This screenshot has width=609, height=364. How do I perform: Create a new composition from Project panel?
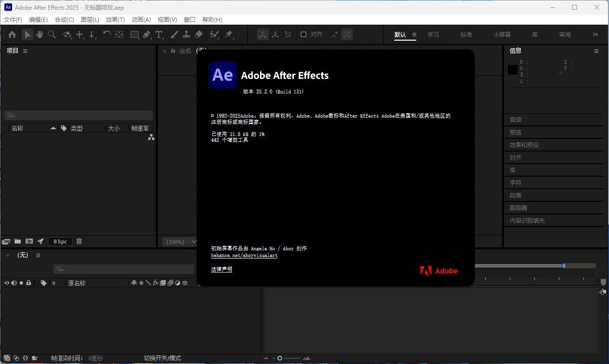pos(30,241)
